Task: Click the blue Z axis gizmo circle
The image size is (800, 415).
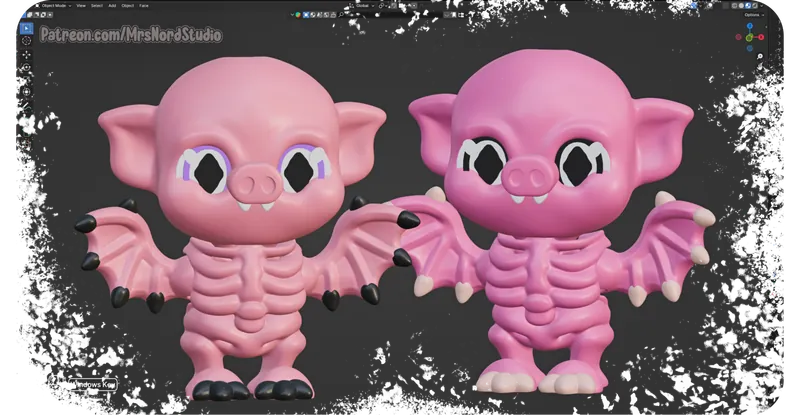Action: [749, 26]
